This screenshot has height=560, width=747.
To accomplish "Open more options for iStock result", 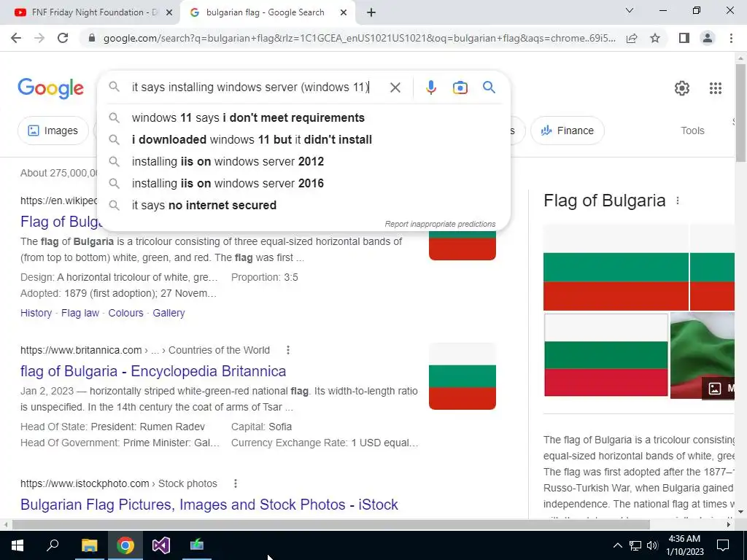I will point(236,483).
